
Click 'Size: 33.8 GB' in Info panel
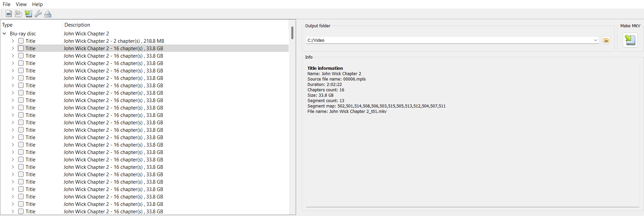point(320,95)
